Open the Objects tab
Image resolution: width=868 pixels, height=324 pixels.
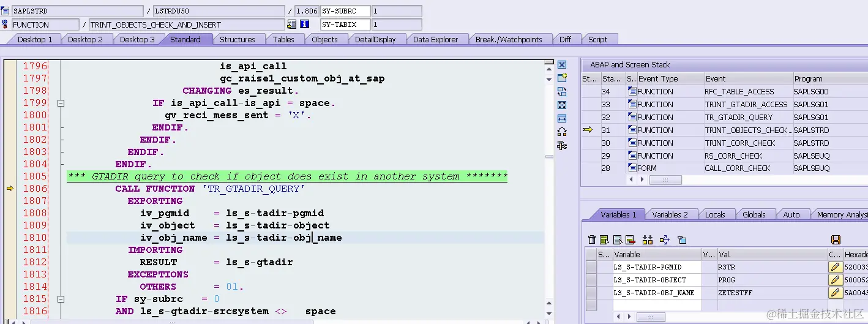click(x=324, y=39)
